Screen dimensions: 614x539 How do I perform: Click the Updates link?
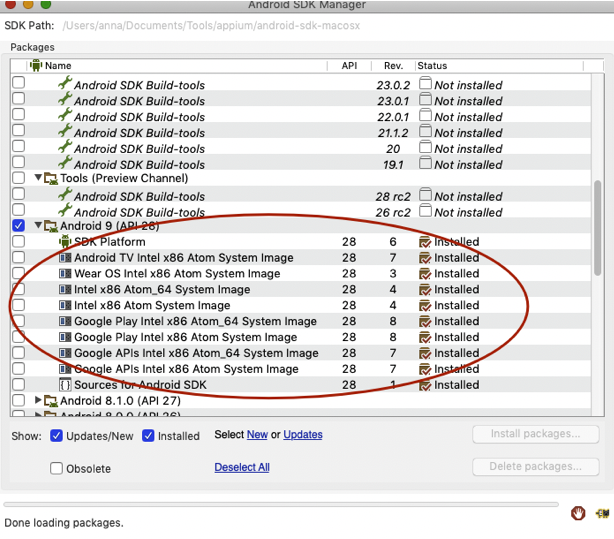[303, 435]
